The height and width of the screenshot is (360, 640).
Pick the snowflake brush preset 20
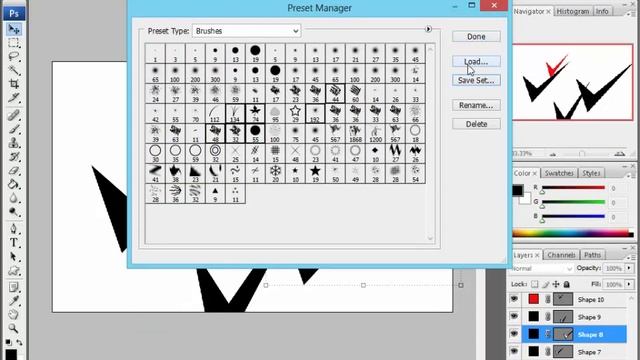pyautogui.click(x=275, y=173)
